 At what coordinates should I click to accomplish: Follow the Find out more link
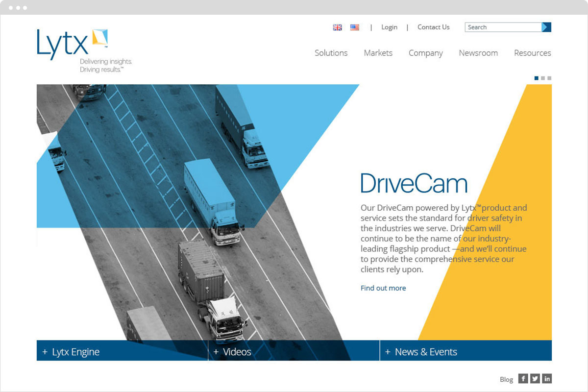(383, 288)
